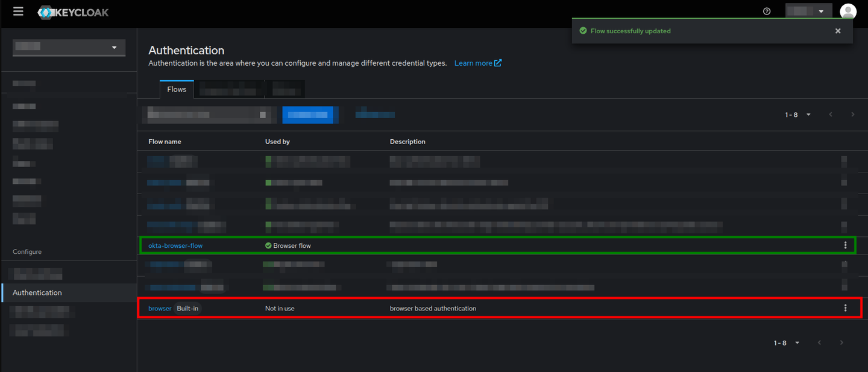Screen dimensions: 868x372
Task: Open the hamburger navigation menu
Action: click(17, 11)
